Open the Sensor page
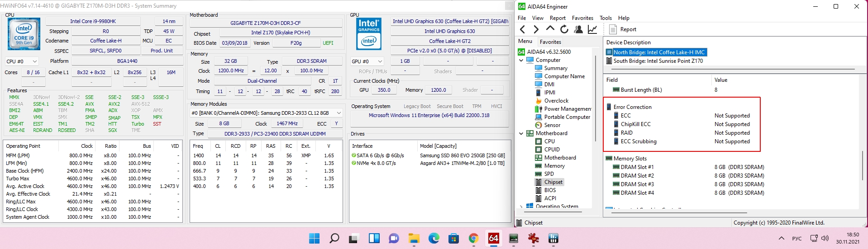Viewport: 868px width, 249px height. (548, 125)
